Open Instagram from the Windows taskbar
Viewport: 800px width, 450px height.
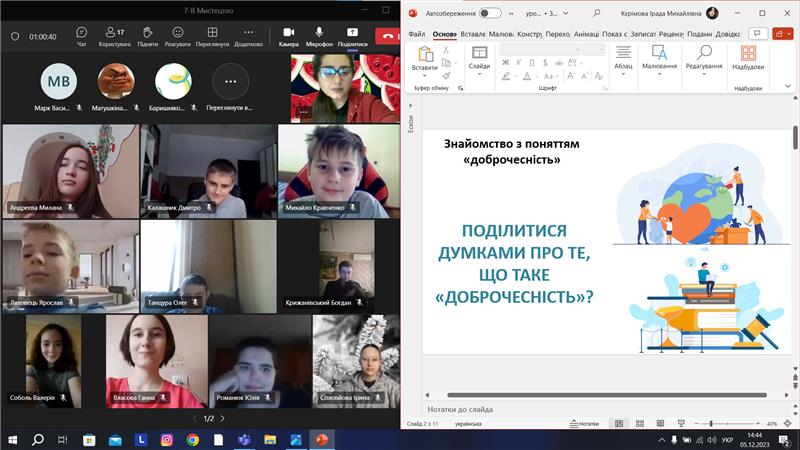point(166,439)
